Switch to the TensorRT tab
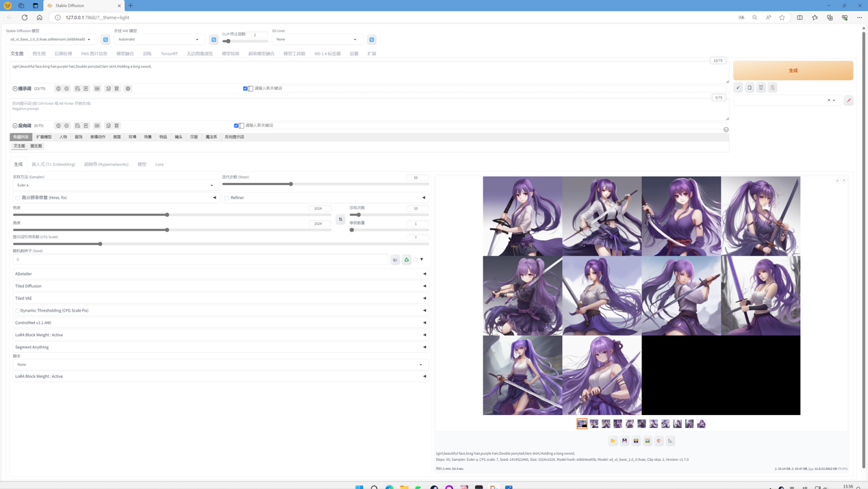 (x=169, y=53)
